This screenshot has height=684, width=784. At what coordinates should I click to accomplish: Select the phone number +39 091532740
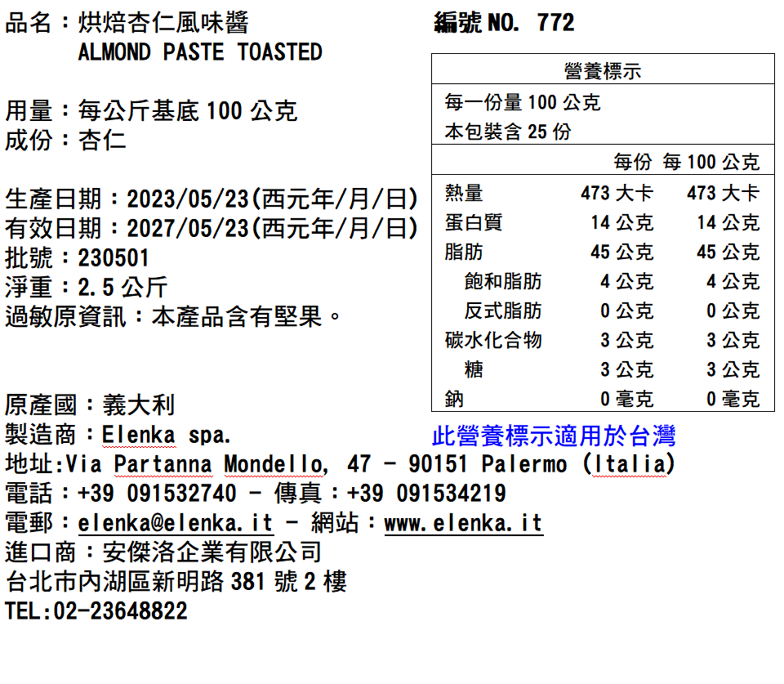click(x=157, y=494)
